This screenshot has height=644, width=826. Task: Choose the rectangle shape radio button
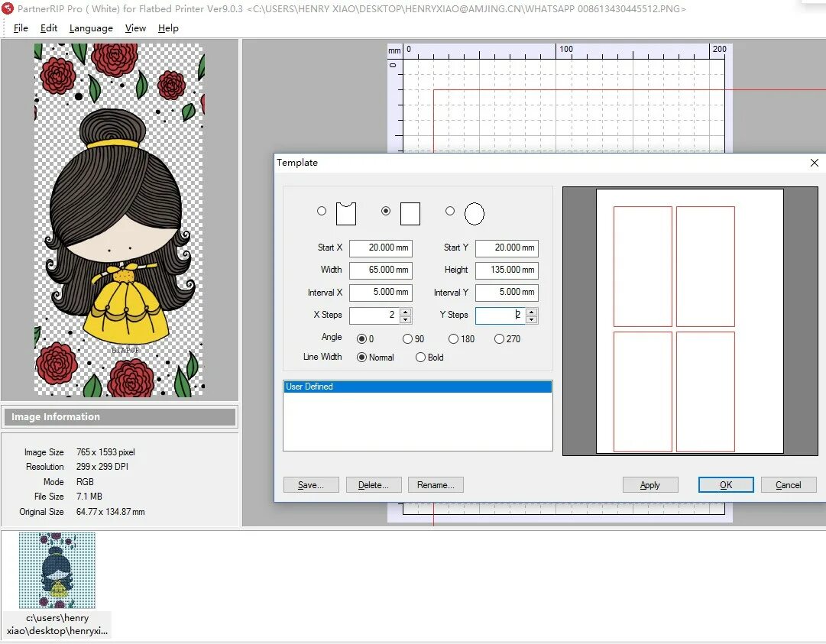tap(386, 211)
